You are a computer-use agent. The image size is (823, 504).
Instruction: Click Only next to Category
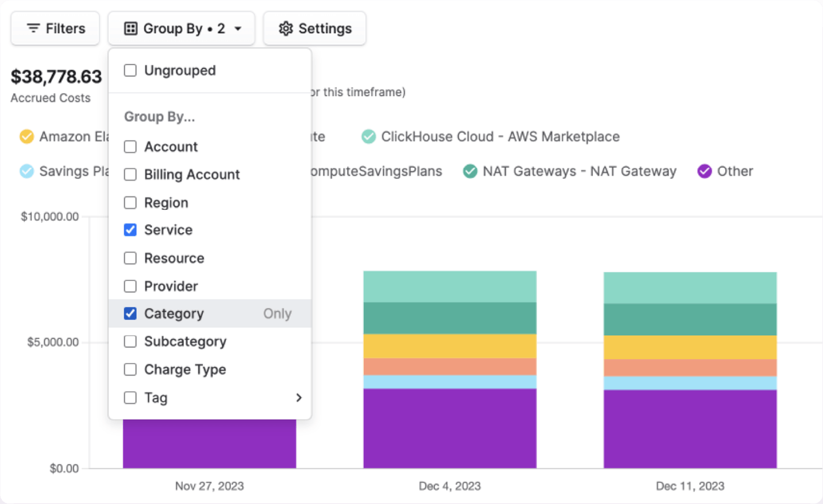pyautogui.click(x=277, y=314)
